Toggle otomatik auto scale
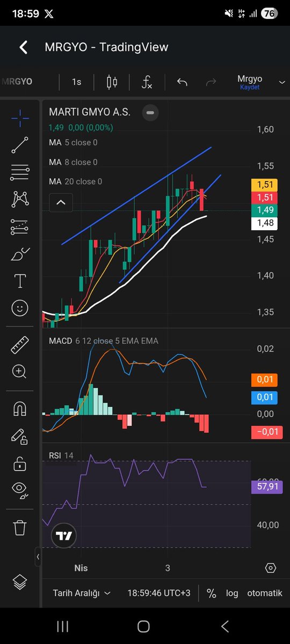The height and width of the screenshot is (644, 290). [265, 593]
